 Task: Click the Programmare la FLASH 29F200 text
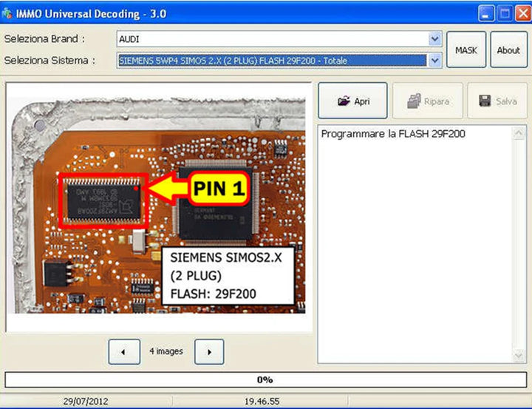coord(393,134)
